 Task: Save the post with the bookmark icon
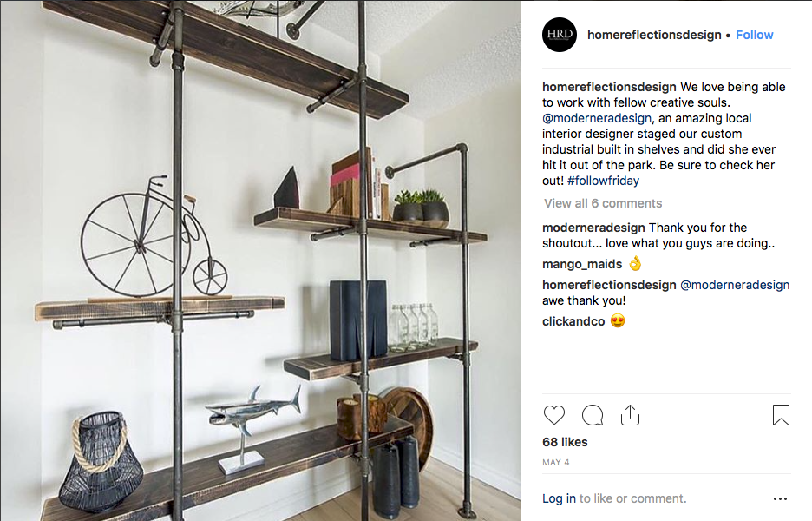[x=781, y=415]
